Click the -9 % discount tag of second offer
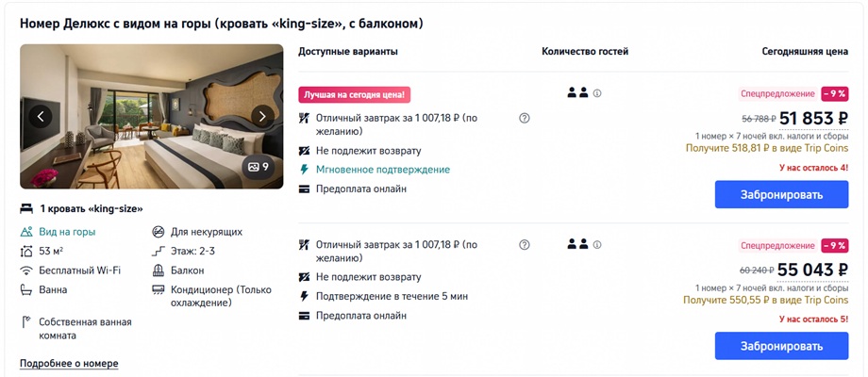This screenshot has height=377, width=868. [834, 245]
